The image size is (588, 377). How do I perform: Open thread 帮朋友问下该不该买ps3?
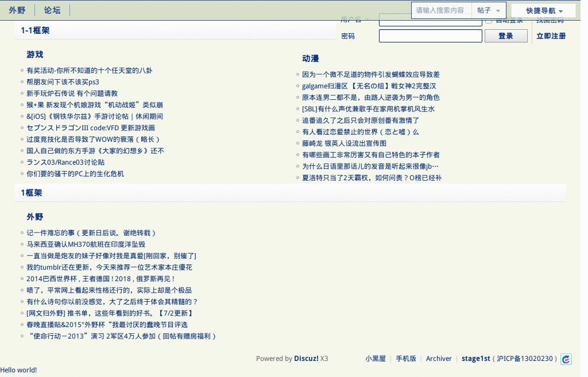63,81
